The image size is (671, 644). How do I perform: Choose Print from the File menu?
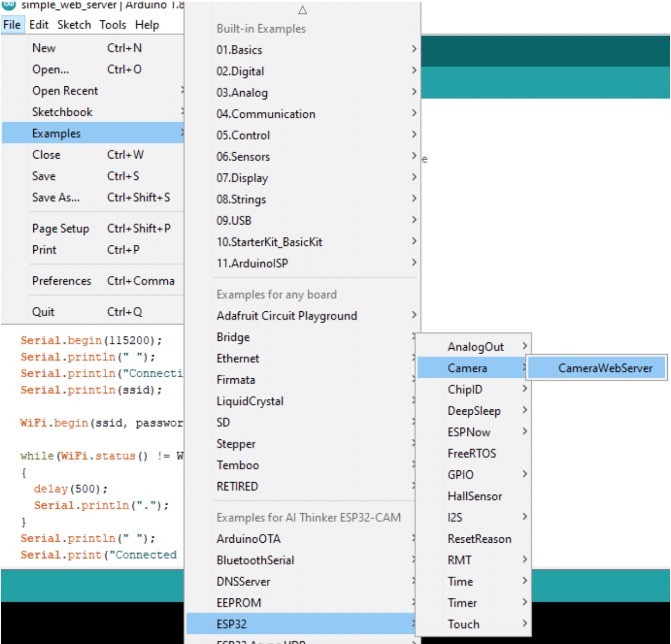(93, 250)
